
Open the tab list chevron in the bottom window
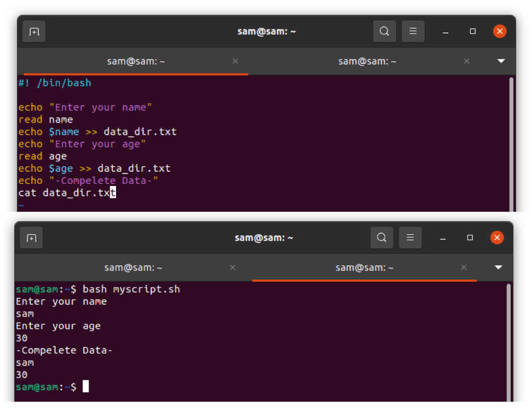[498, 268]
